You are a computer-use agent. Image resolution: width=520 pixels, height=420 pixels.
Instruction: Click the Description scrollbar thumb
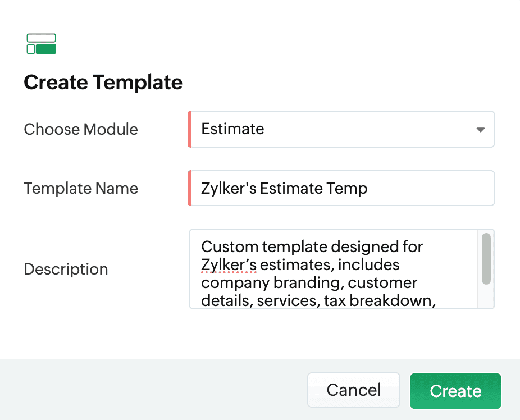click(486, 259)
